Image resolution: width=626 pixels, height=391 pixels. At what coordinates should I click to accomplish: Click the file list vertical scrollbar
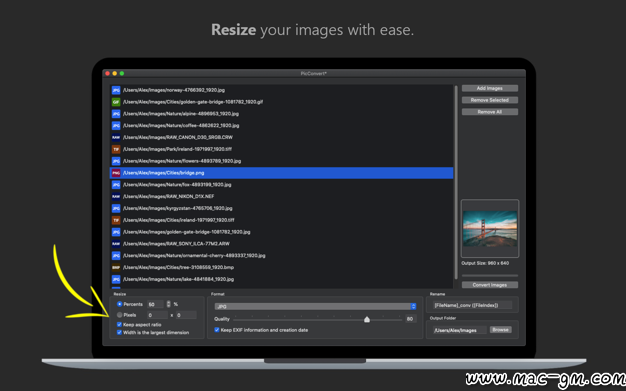click(456, 183)
